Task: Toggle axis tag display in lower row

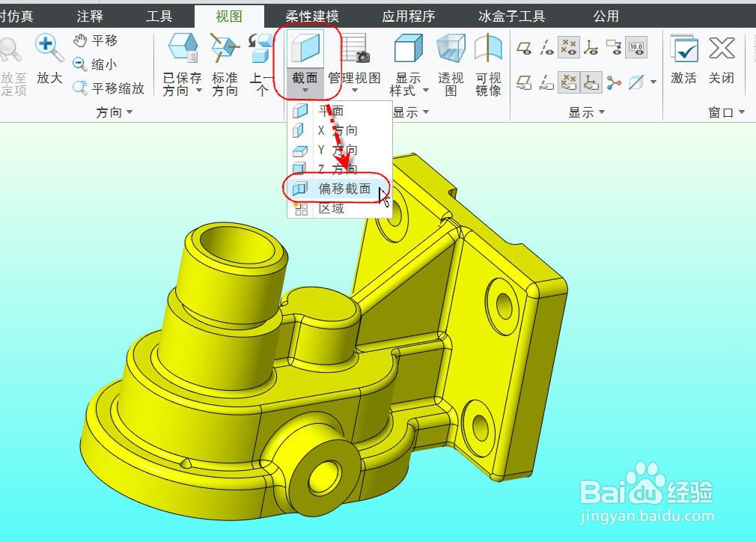Action: click(546, 83)
